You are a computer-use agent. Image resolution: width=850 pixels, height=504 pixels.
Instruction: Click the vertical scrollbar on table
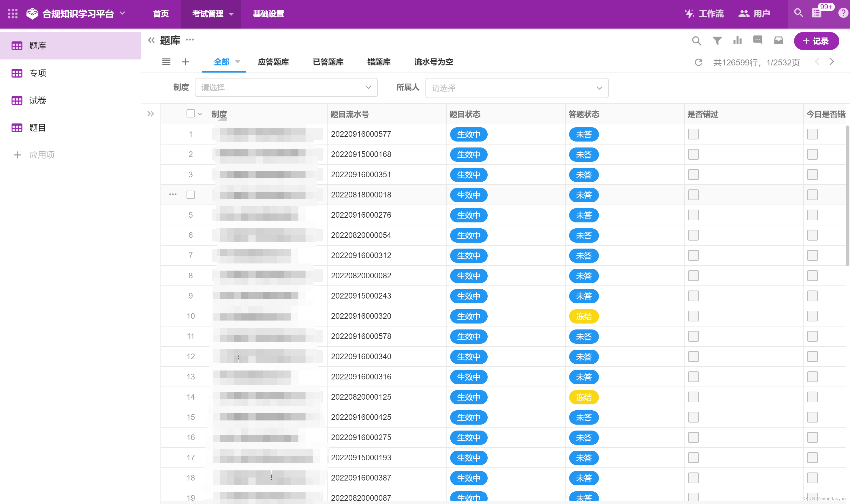pos(847,196)
